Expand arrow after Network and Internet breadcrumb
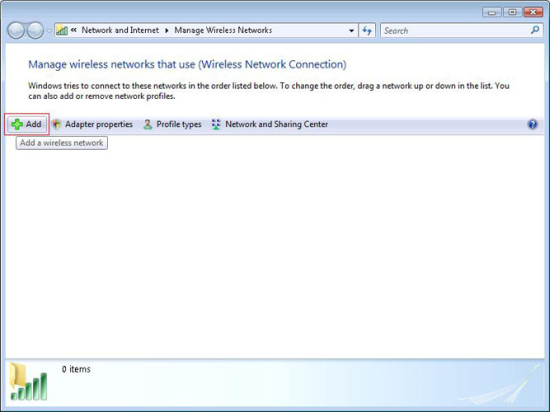 pyautogui.click(x=167, y=31)
